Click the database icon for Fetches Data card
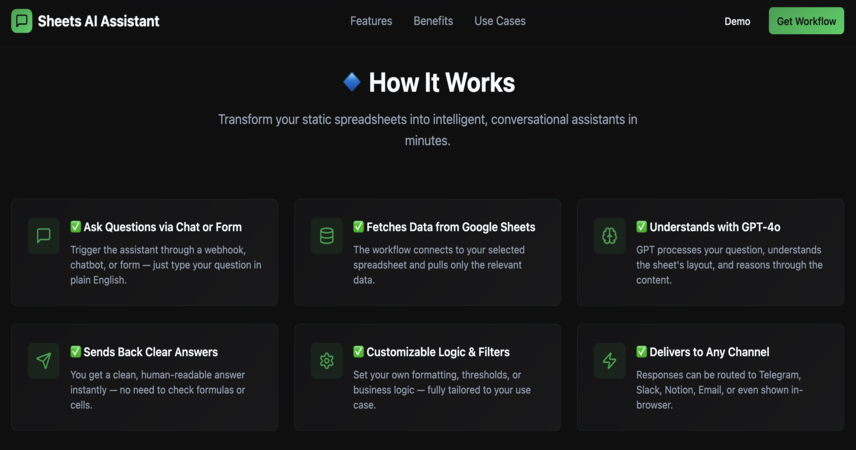This screenshot has width=856, height=450. pos(326,236)
